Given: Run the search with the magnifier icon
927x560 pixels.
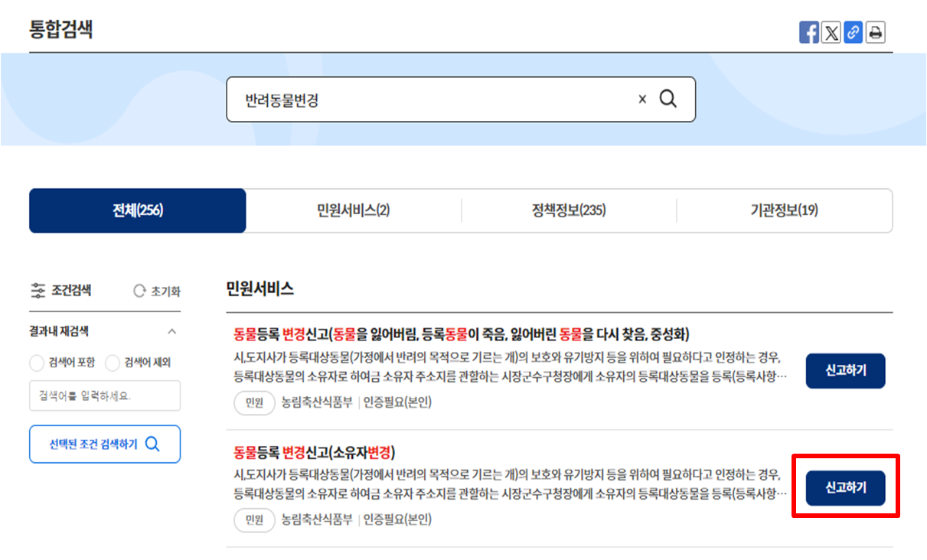Looking at the screenshot, I should (x=668, y=99).
